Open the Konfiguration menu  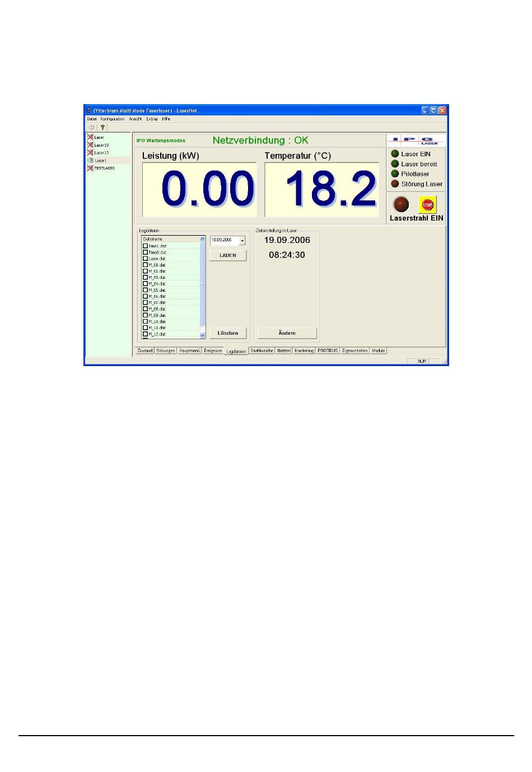coord(113,119)
